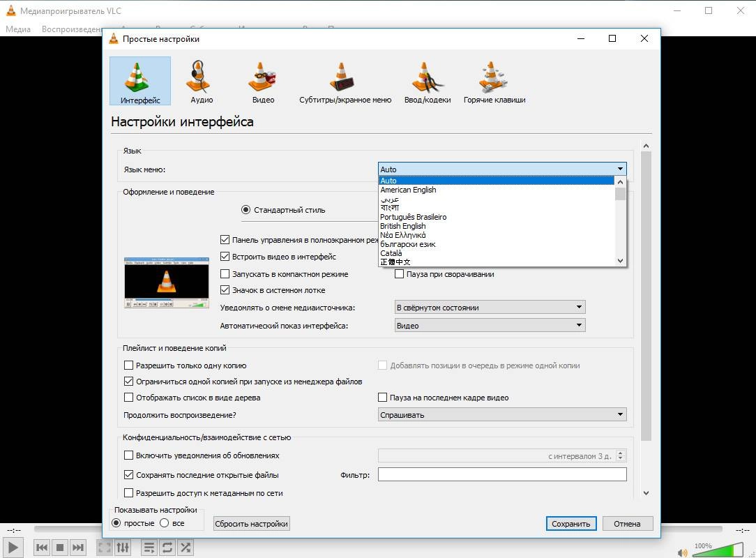
Task: Choose American English language option
Action: click(497, 190)
